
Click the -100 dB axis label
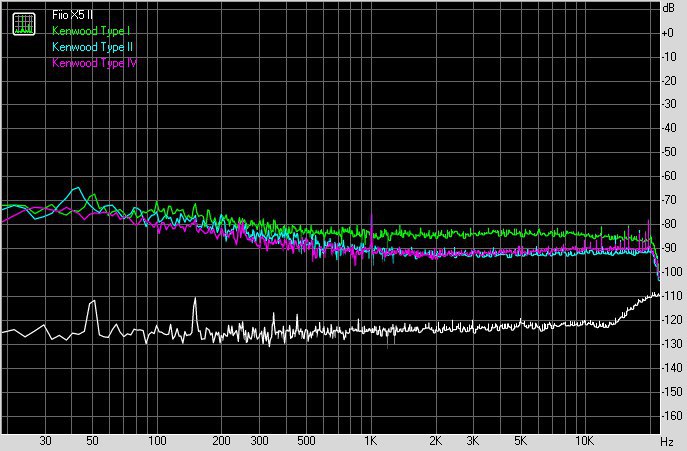click(x=672, y=272)
